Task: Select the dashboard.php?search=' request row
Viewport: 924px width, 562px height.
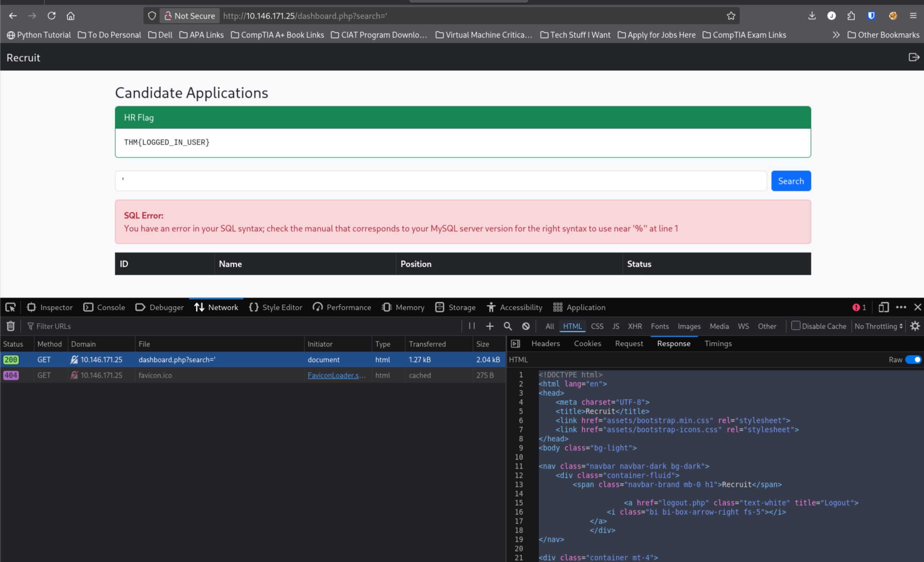Action: click(x=253, y=359)
